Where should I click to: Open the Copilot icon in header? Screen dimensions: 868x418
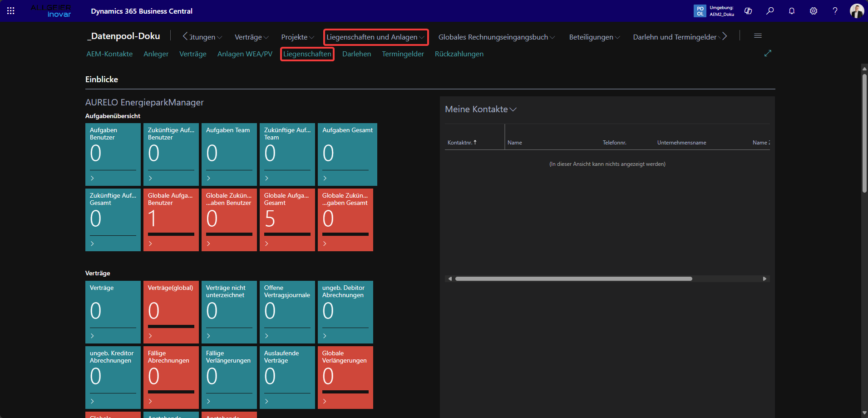(x=748, y=11)
